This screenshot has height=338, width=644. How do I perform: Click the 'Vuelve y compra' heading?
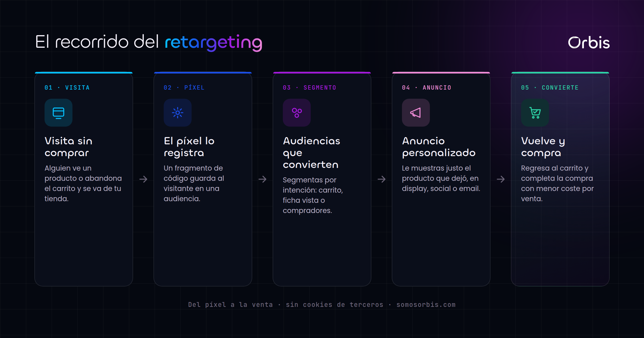point(543,147)
